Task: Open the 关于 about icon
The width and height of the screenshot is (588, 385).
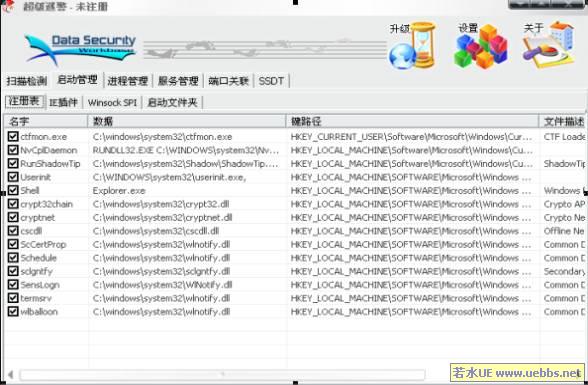Action: (548, 45)
